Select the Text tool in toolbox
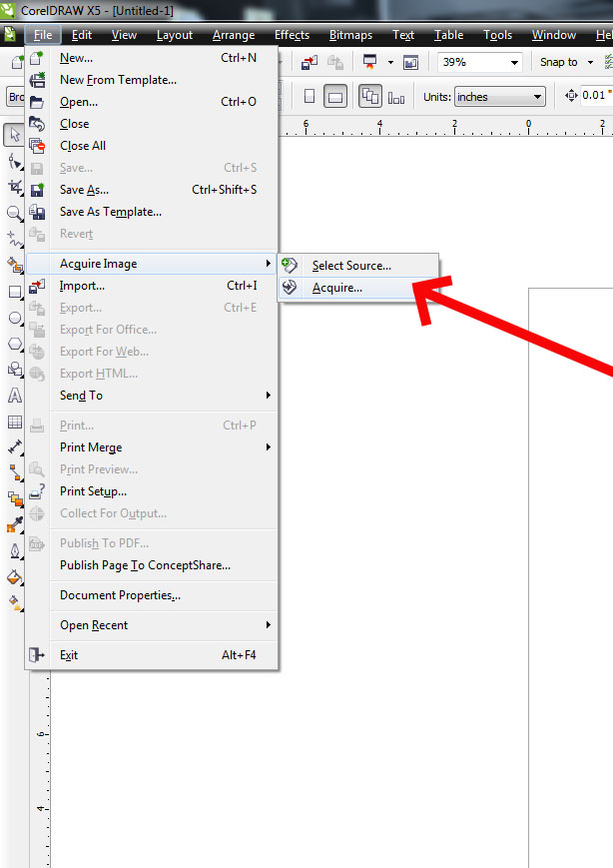The height and width of the screenshot is (868, 613). point(14,396)
